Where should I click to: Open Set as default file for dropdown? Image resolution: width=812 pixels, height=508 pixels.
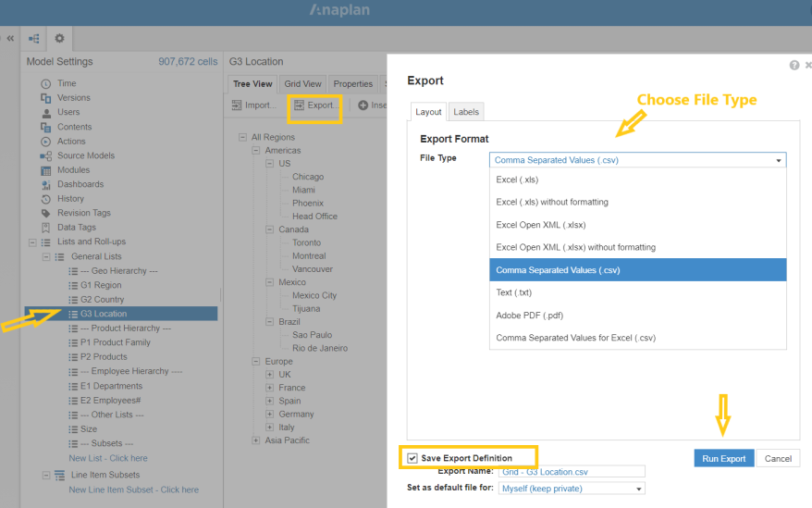(x=572, y=489)
